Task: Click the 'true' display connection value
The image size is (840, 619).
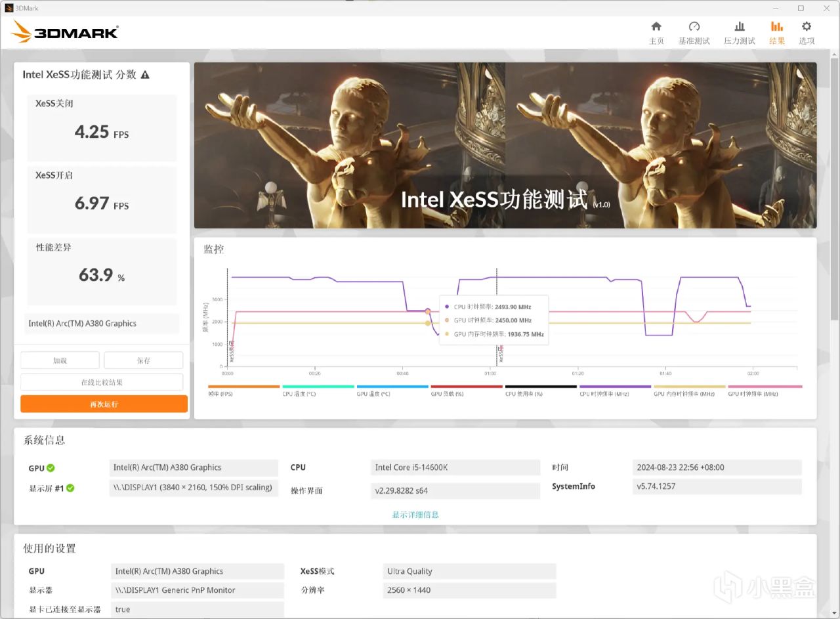Action: [198, 609]
